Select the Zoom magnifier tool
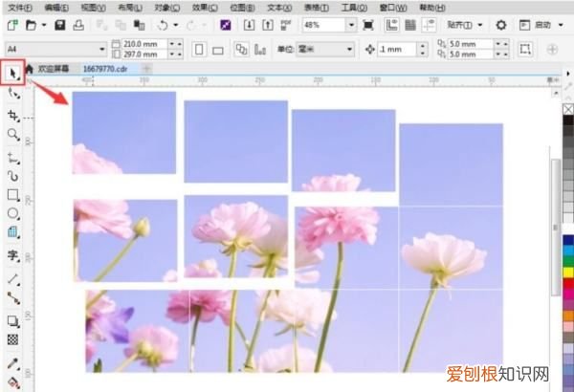The width and height of the screenshot is (574, 392). pos(13,135)
